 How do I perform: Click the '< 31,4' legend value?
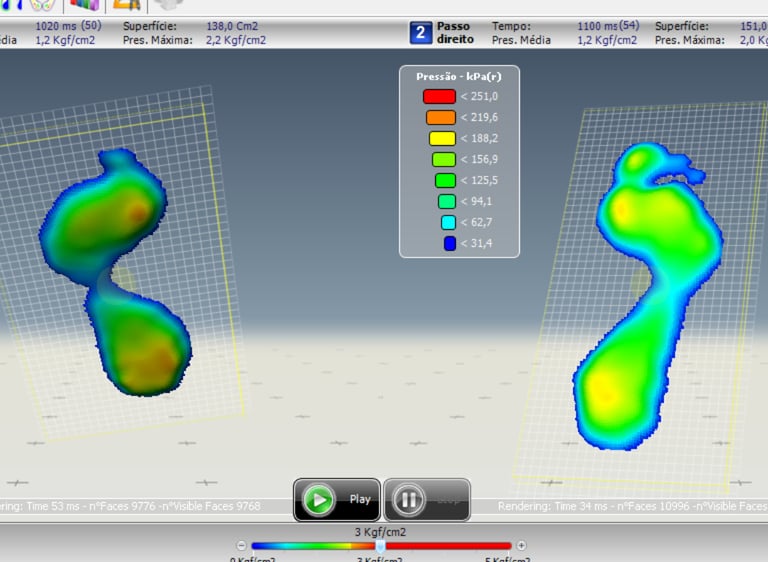(476, 244)
